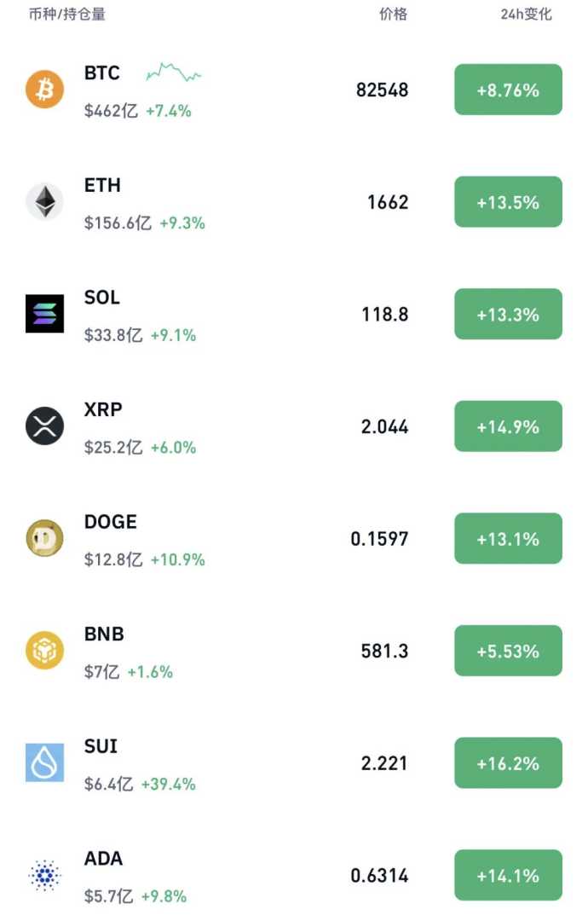The width and height of the screenshot is (588, 921).
Task: Open the DOGE price 0.1597
Action: click(x=379, y=539)
